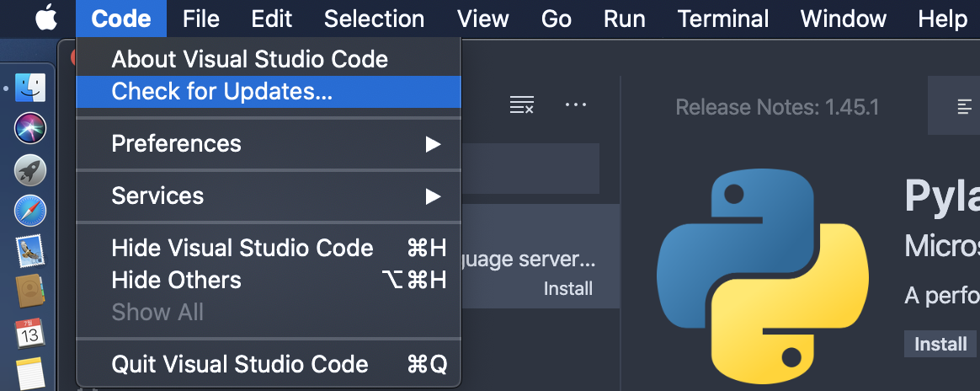
Task: Open Calendar icon showing 13
Action: 30,333
